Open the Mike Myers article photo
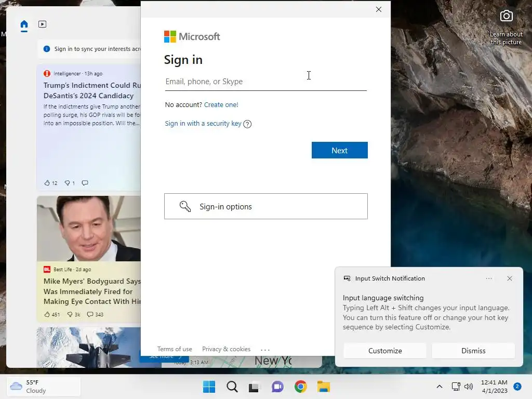This screenshot has width=532, height=399. click(x=89, y=229)
